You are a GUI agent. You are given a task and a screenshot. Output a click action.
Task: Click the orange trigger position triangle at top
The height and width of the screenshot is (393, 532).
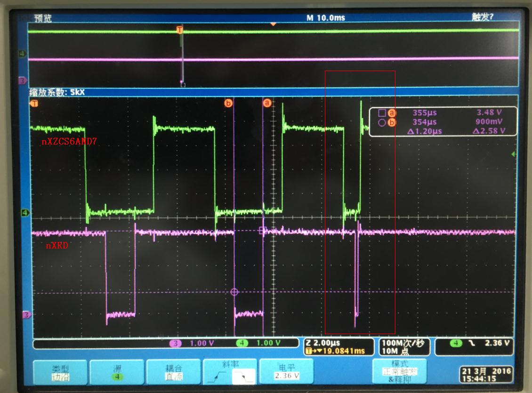pyautogui.click(x=273, y=24)
